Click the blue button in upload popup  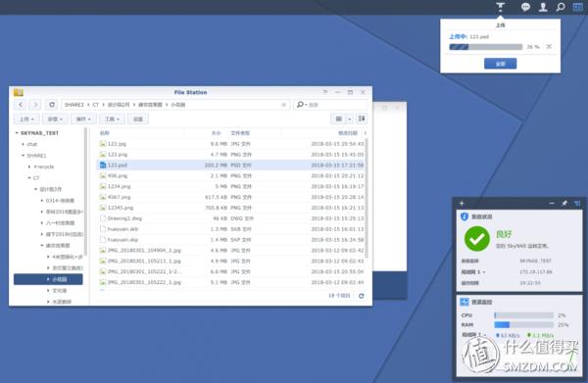(500, 64)
